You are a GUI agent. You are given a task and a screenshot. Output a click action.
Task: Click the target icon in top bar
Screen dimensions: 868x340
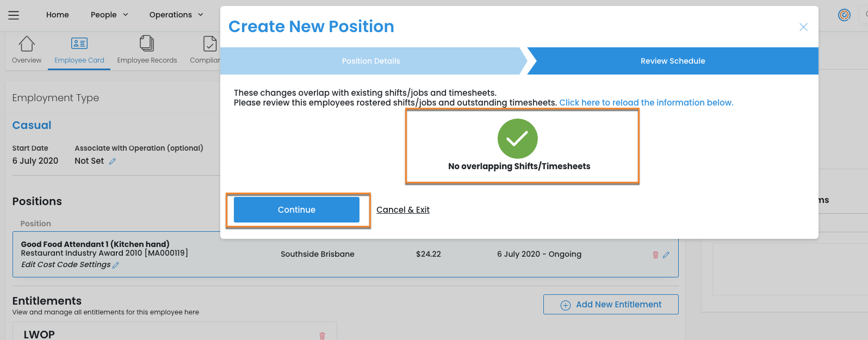(844, 15)
